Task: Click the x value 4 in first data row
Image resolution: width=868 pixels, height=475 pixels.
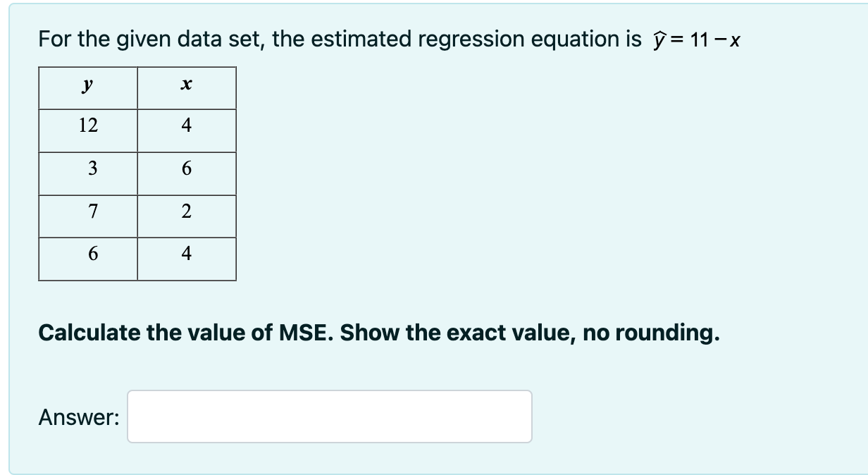Action: [187, 130]
